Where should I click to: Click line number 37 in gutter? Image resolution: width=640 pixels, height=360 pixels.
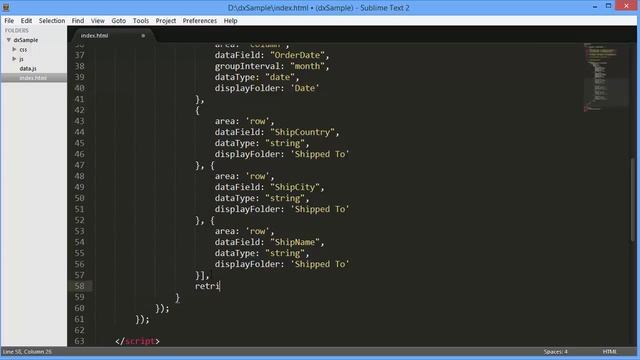click(80, 55)
